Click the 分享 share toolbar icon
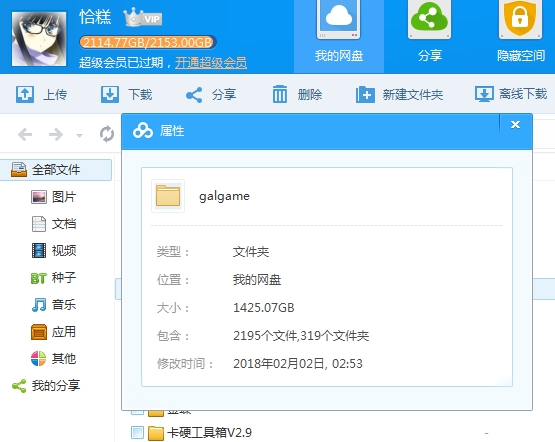The width and height of the screenshot is (555, 442). 194,95
